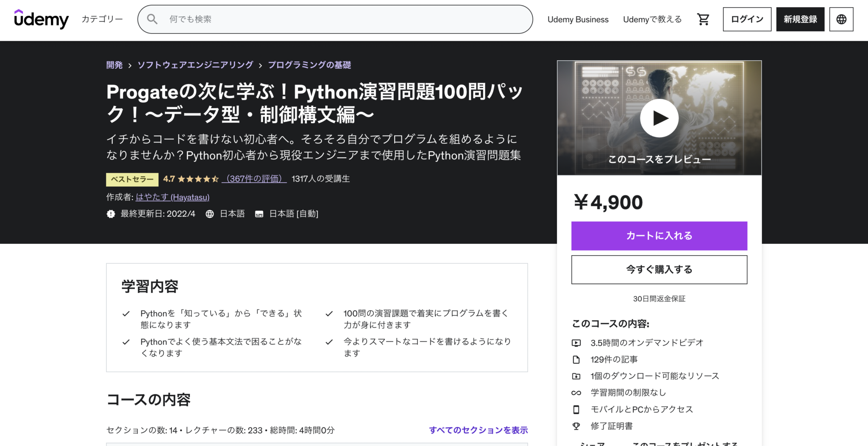This screenshot has height=446, width=868.
Task: Click 新規登録 to sign up
Action: coord(800,19)
